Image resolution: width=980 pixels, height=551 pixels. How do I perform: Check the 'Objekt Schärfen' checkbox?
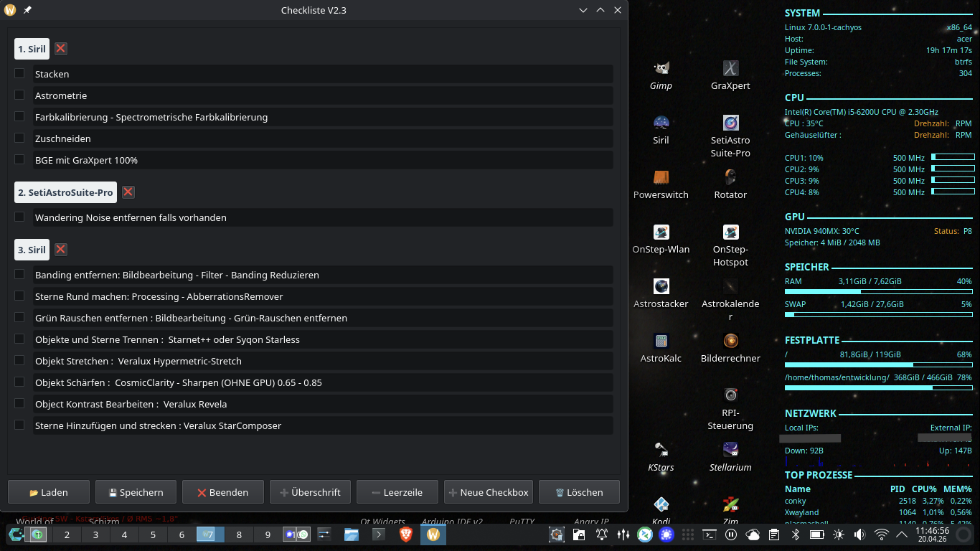tap(19, 382)
